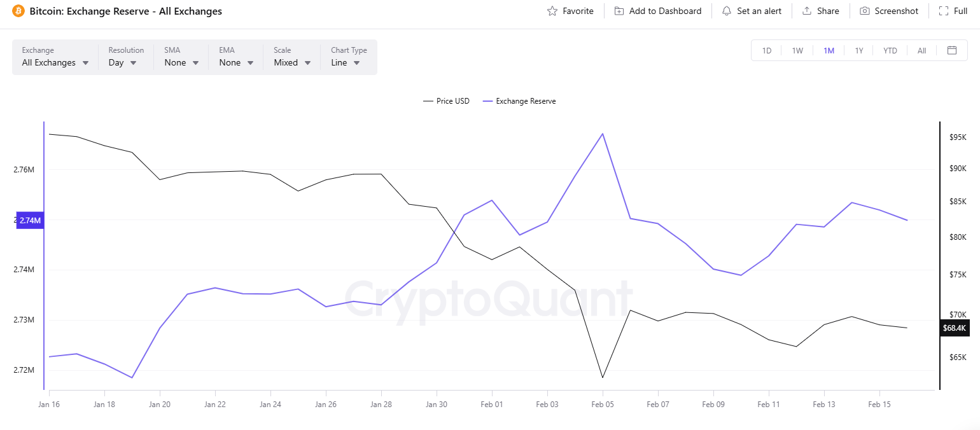
Task: Expand the Resolution Day dropdown
Action: click(x=123, y=62)
